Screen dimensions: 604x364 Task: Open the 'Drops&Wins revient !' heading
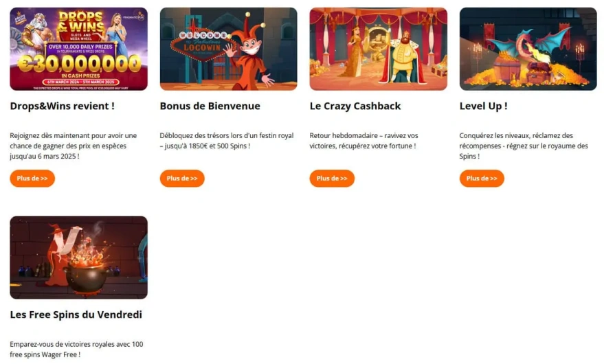[x=63, y=106]
